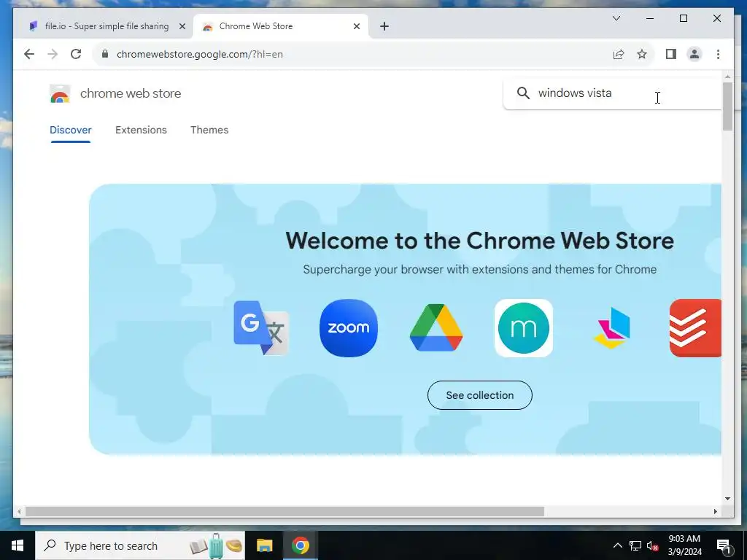Click the chrome web store logo
The height and width of the screenshot is (560, 747).
tap(60, 94)
